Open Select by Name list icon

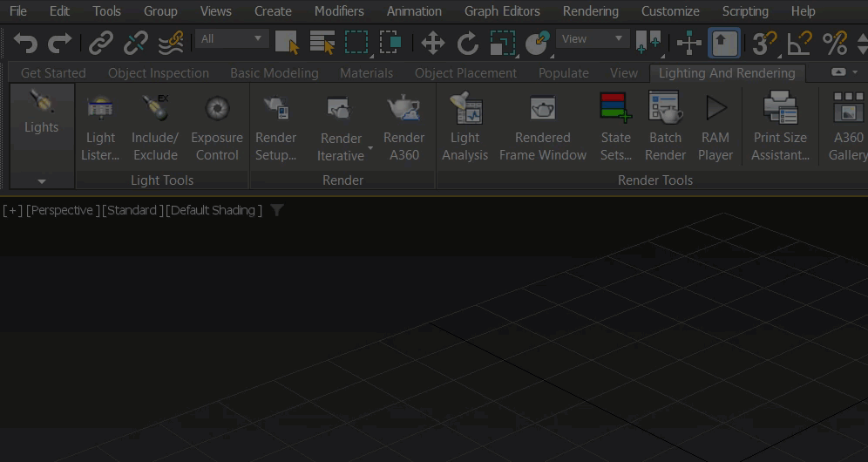pos(322,43)
